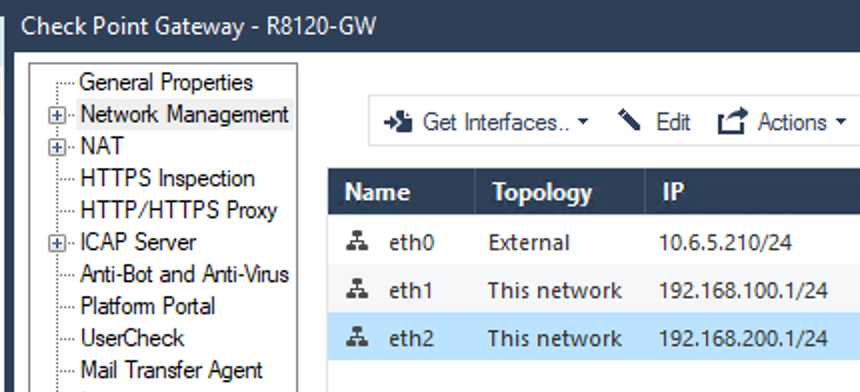This screenshot has width=860, height=392.
Task: Open the Get Interfaces dropdown arrow
Action: pyautogui.click(x=583, y=122)
